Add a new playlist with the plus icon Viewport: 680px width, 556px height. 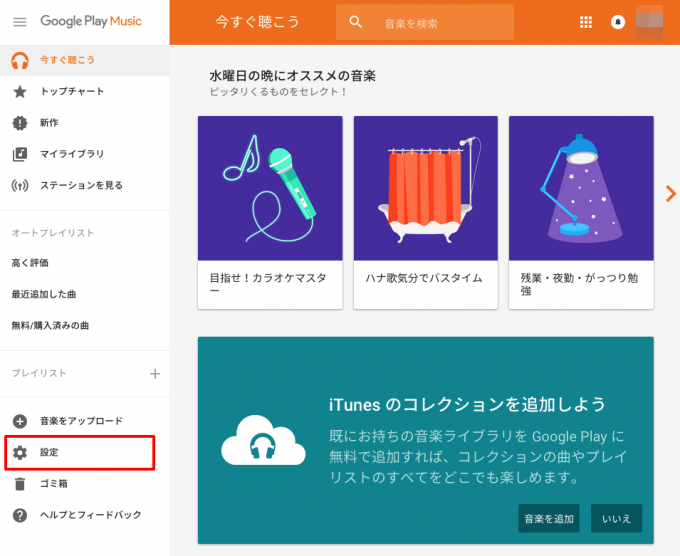click(x=155, y=373)
